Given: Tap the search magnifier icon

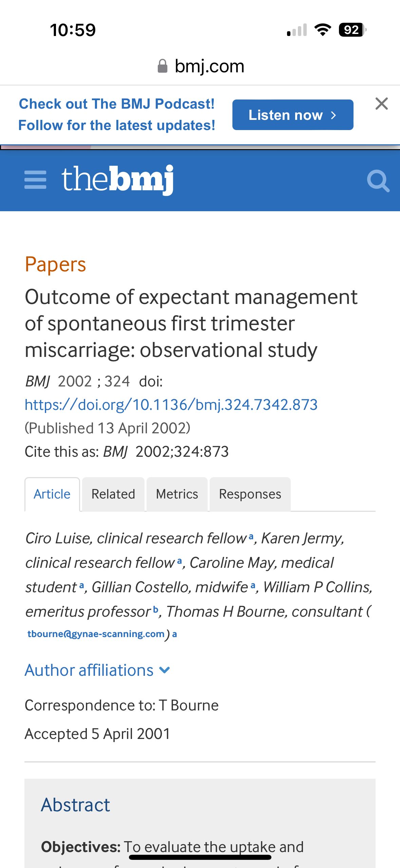Looking at the screenshot, I should (x=378, y=181).
